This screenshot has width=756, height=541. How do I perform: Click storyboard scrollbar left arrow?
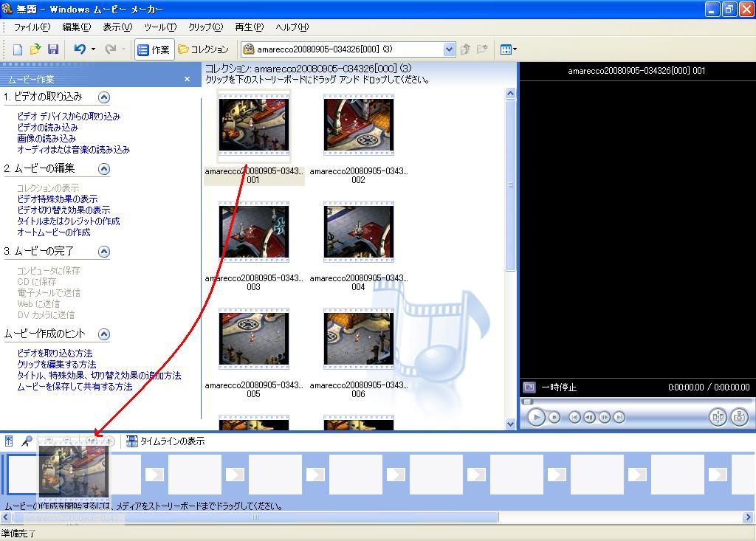pos(6,517)
